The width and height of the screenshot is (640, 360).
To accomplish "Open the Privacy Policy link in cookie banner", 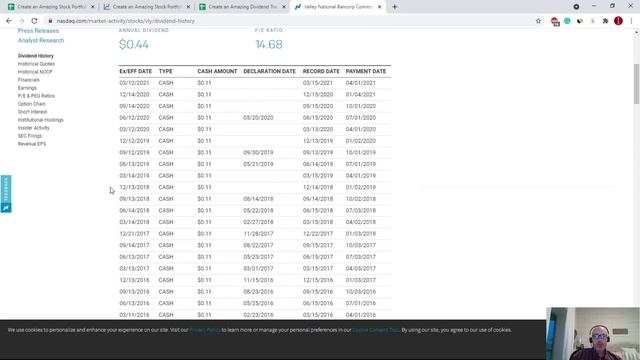I will coord(205,330).
